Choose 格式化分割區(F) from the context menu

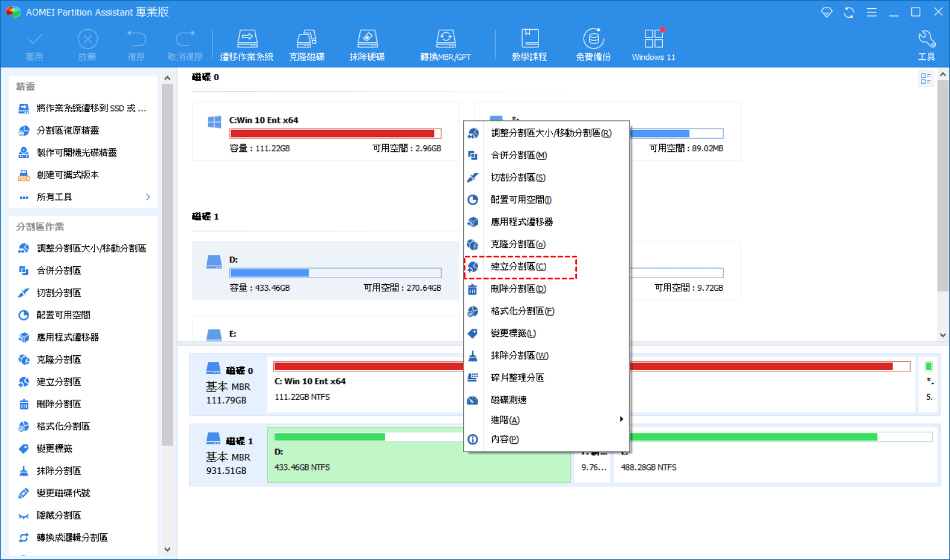click(546, 311)
